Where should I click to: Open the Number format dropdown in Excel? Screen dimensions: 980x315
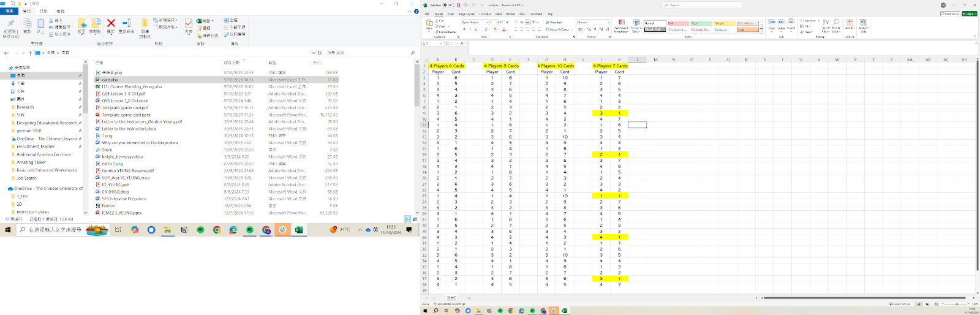608,22
